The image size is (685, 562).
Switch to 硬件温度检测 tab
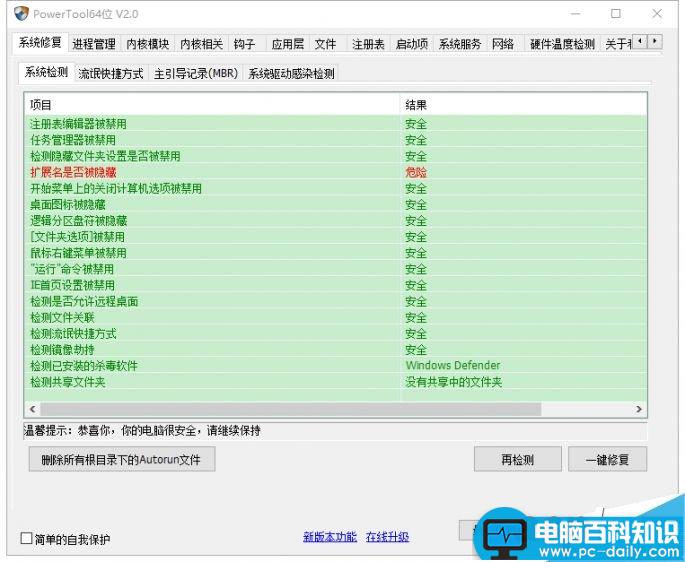[562, 44]
